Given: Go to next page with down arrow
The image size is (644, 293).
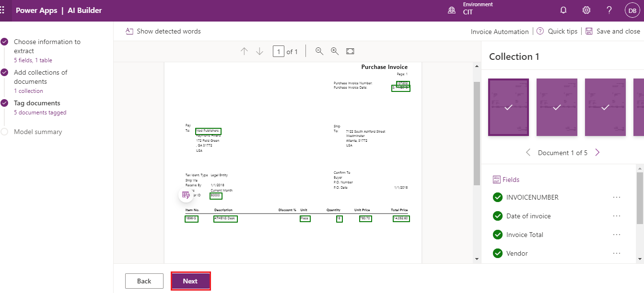Looking at the screenshot, I should [259, 51].
